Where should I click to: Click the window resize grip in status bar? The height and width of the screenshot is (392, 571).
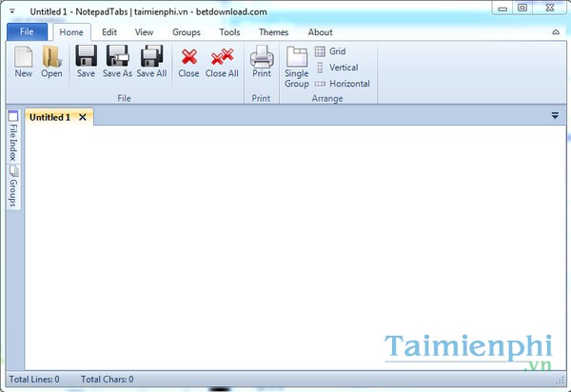[x=561, y=381]
